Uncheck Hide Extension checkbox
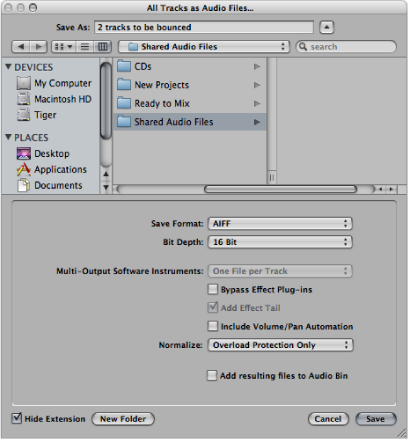Viewport: 408px width, 439px height. tap(16, 418)
